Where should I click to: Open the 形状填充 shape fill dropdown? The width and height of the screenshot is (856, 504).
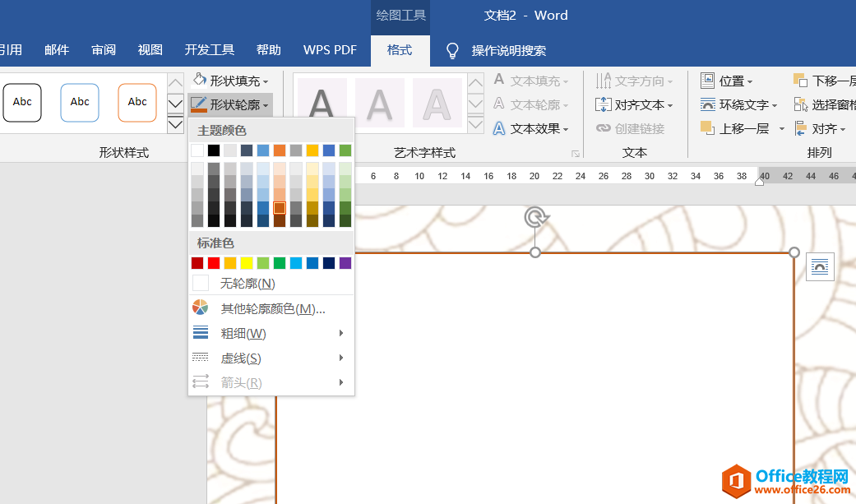click(x=231, y=81)
